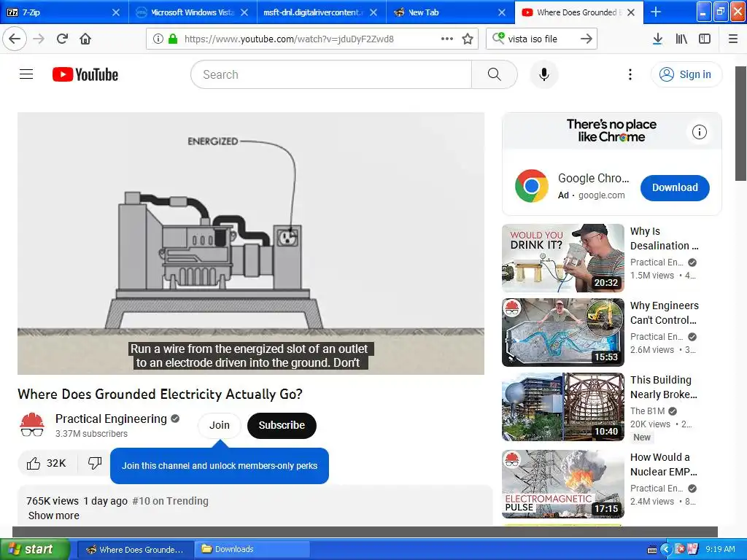Open the YouTube guide menu
This screenshot has width=747, height=560.
click(x=26, y=74)
